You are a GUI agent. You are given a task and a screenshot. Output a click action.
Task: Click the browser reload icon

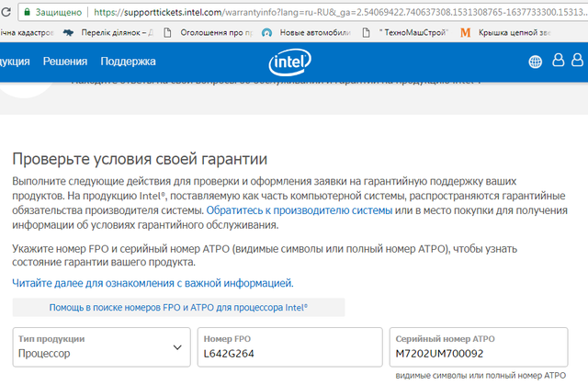tap(6, 12)
